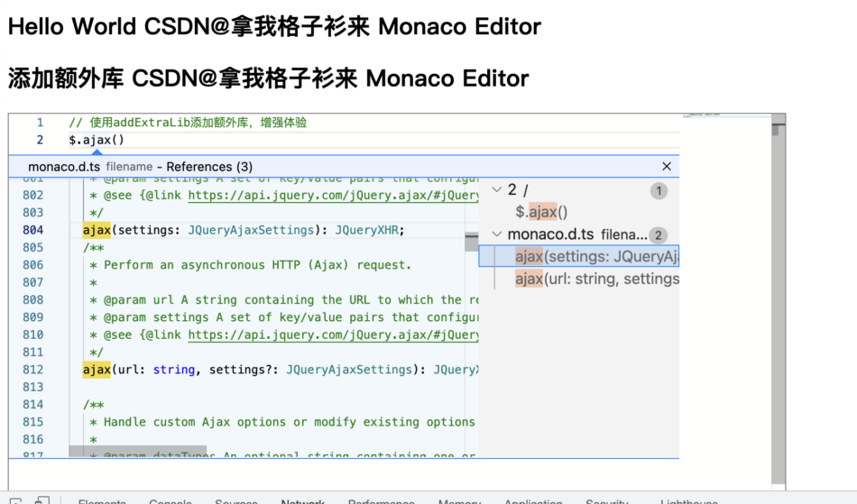Click line number 808 in peek editor
The width and height of the screenshot is (857, 504).
(x=32, y=299)
